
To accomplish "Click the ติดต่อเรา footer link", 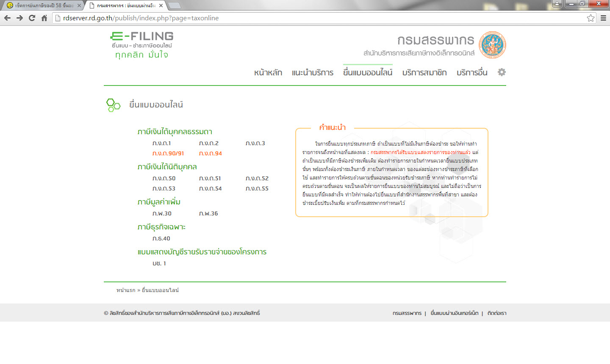I will [497, 313].
